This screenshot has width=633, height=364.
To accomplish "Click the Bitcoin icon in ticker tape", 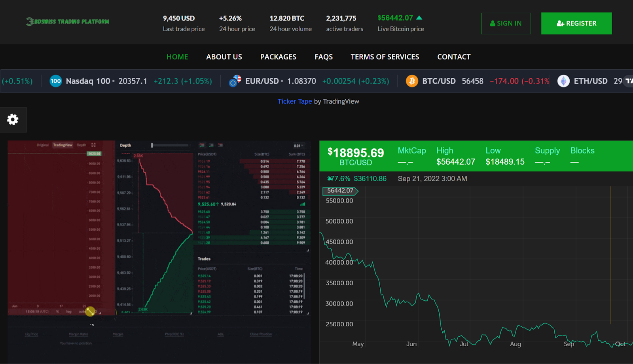I will point(412,81).
